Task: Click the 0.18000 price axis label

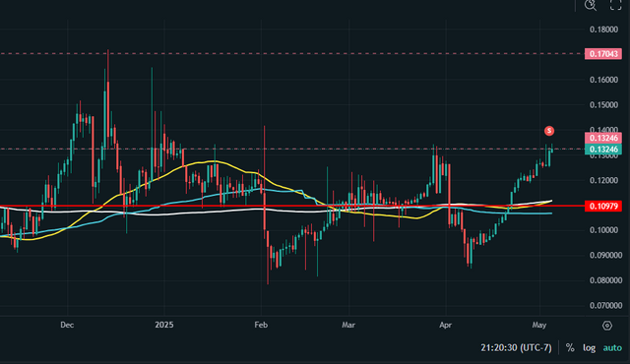Action: 603,30
